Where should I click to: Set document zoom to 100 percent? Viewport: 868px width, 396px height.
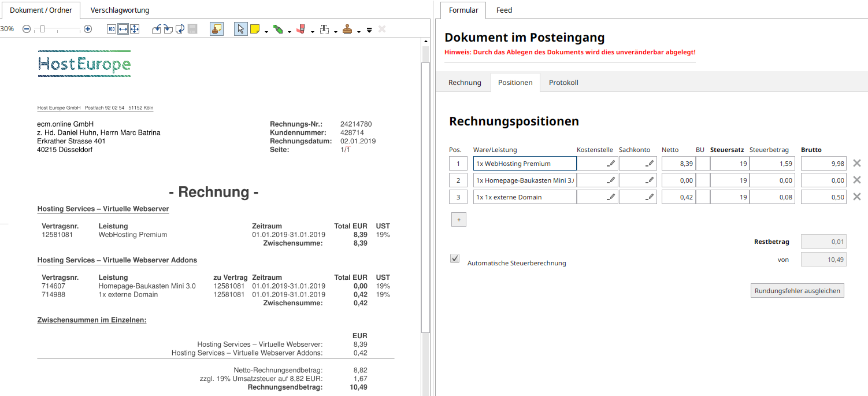coord(112,29)
